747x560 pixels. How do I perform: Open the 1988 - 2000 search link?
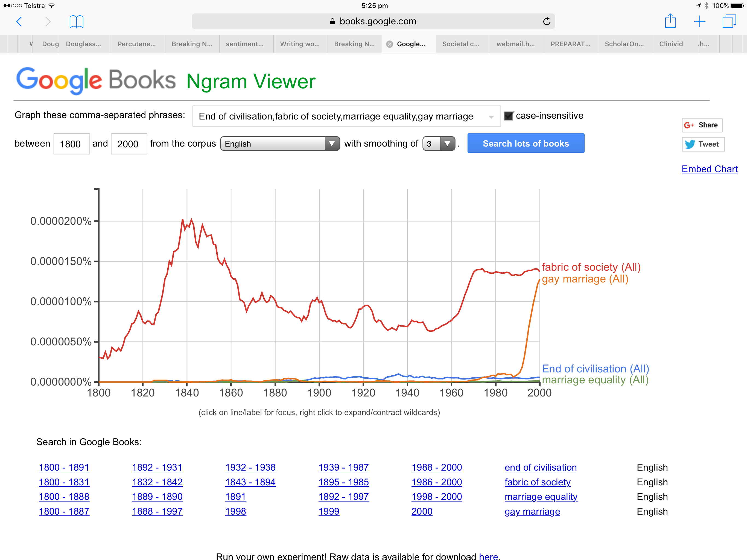(x=436, y=467)
